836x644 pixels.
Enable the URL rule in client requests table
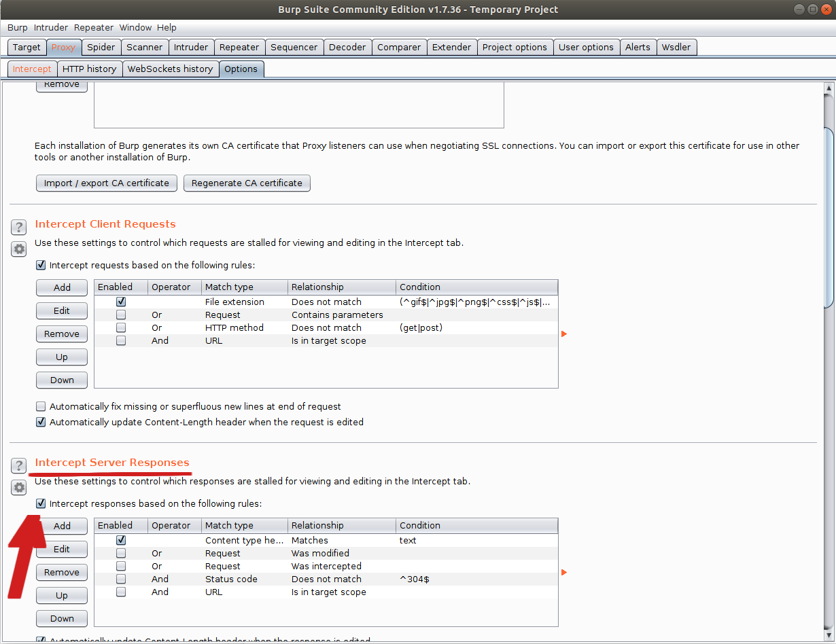point(121,340)
